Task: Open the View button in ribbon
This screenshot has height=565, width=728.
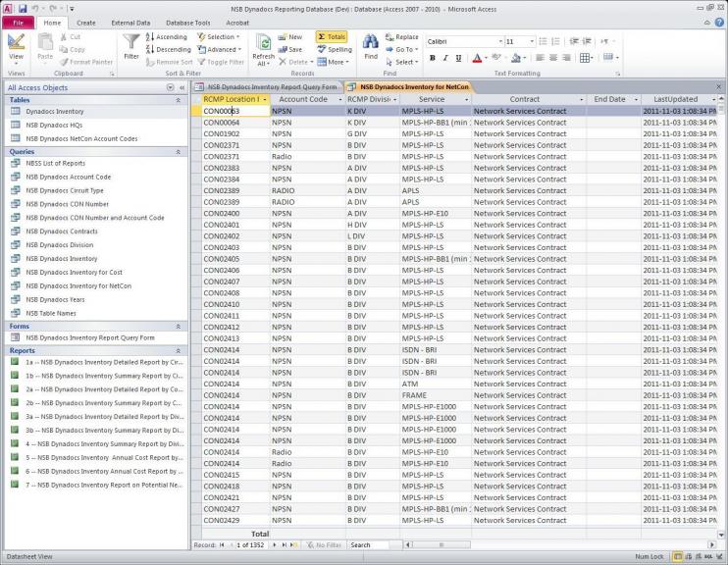Action: point(16,48)
